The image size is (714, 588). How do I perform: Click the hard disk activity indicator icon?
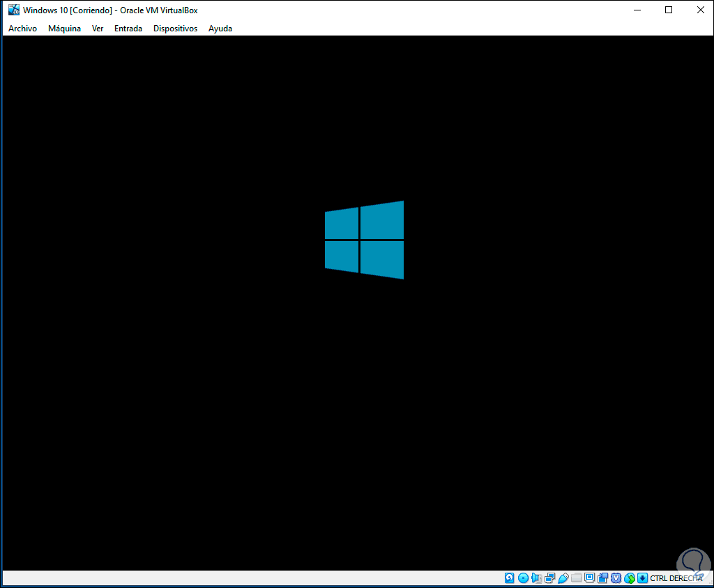[510, 578]
